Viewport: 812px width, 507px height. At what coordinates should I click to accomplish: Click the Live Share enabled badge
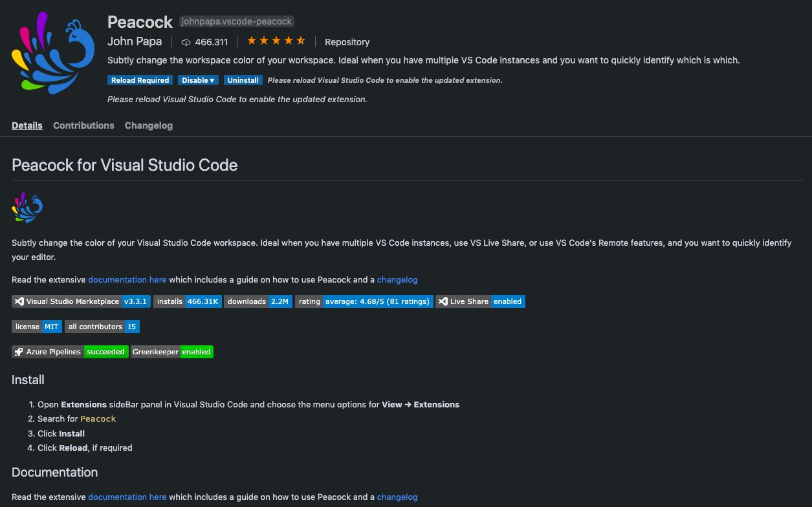(x=480, y=301)
